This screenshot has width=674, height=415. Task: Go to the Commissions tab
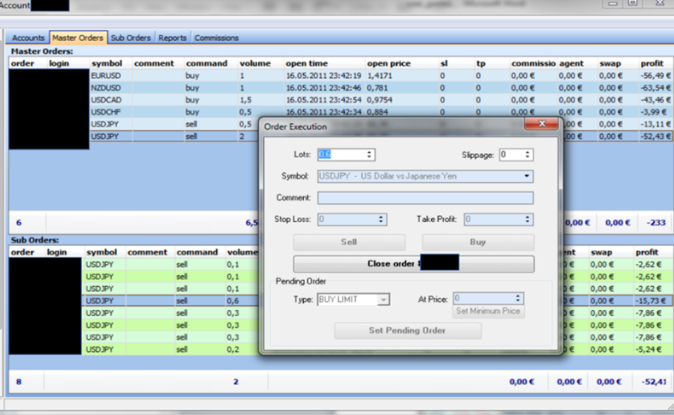tap(216, 38)
